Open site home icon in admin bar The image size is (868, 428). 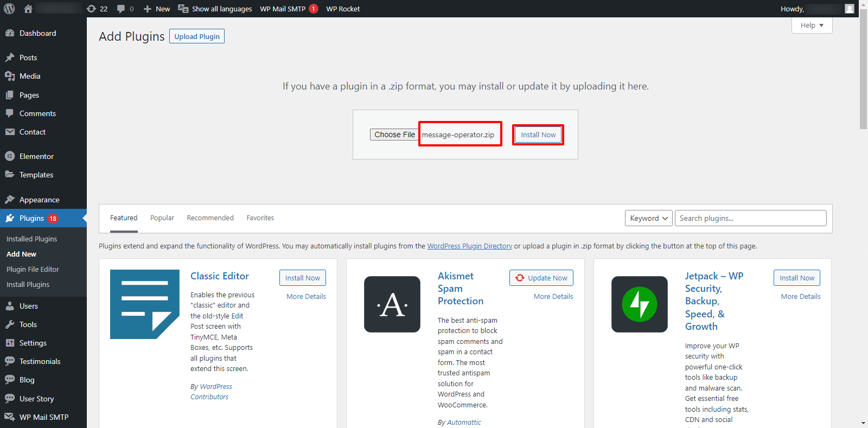(28, 9)
